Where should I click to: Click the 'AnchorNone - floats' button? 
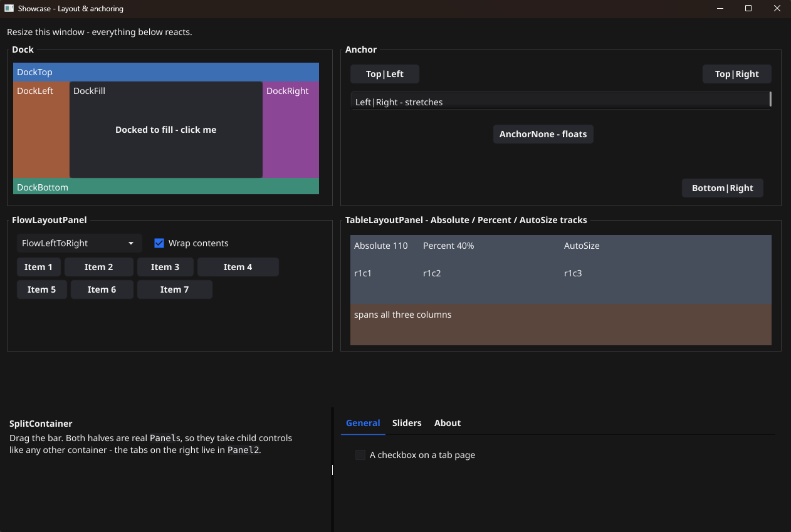543,134
